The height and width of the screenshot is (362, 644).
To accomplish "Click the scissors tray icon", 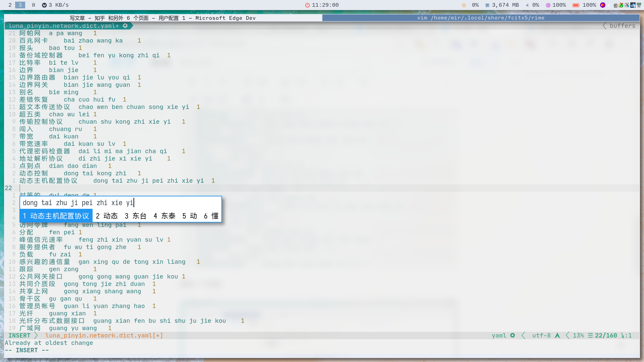I will click(x=639, y=5).
